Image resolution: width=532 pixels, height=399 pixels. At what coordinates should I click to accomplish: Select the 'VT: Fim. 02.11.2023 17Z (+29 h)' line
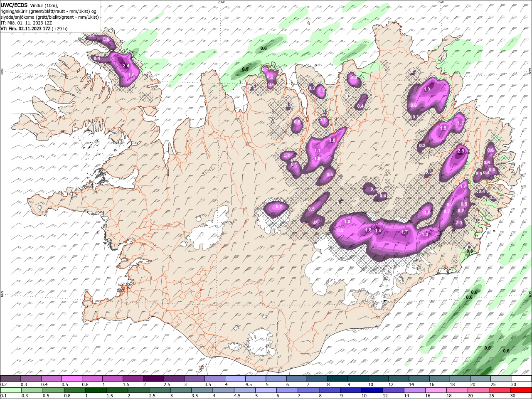(x=34, y=29)
